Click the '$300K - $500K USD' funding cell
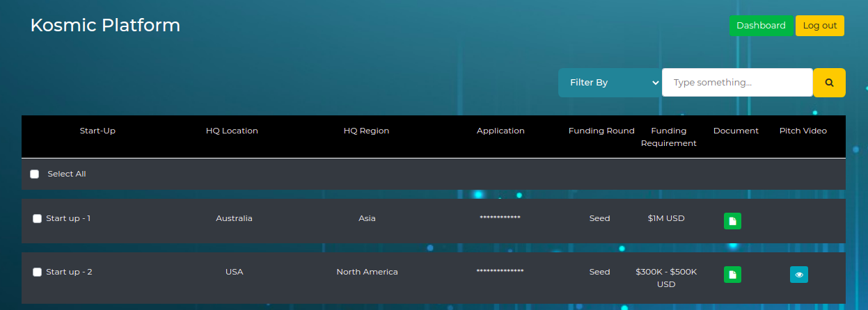 [x=666, y=278]
